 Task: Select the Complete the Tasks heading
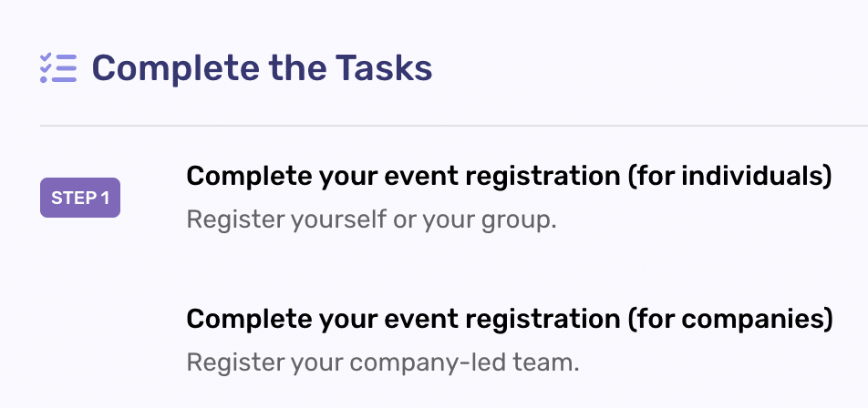point(262,68)
